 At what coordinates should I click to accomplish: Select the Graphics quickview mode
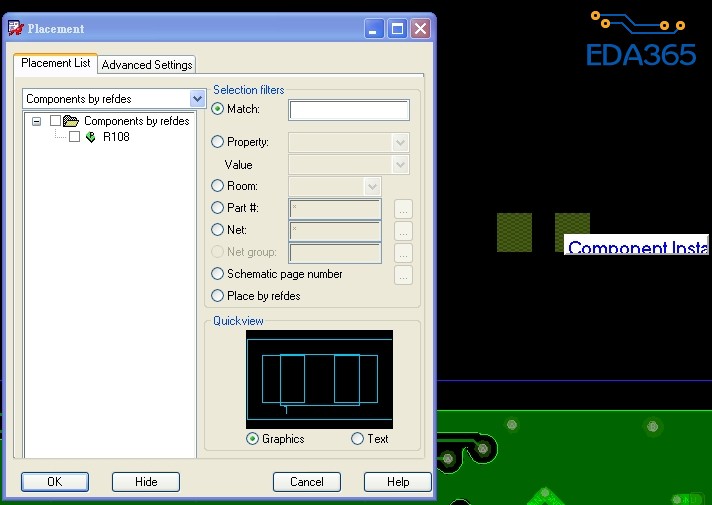click(x=252, y=439)
